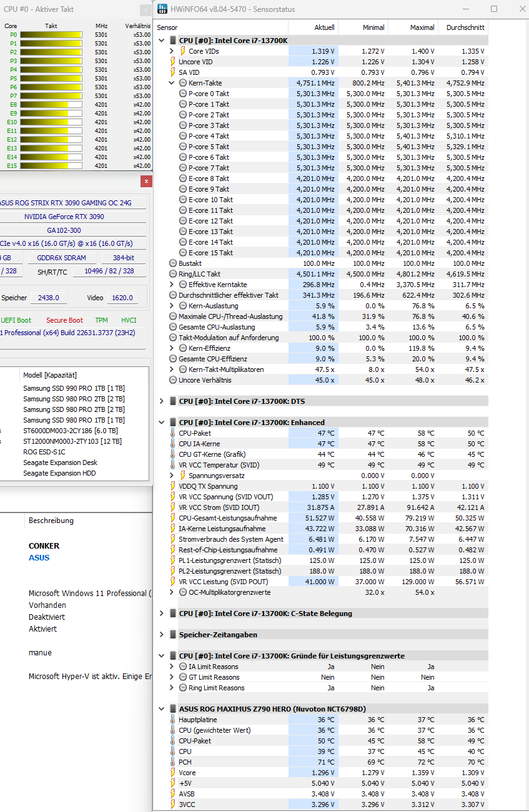Image resolution: width=529 pixels, height=812 pixels.
Task: Click the lightning icon beside Uncore VID
Action: (173, 62)
